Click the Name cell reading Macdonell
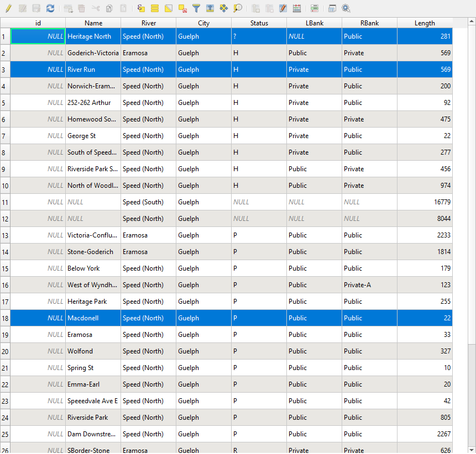476x454 pixels. click(x=93, y=318)
